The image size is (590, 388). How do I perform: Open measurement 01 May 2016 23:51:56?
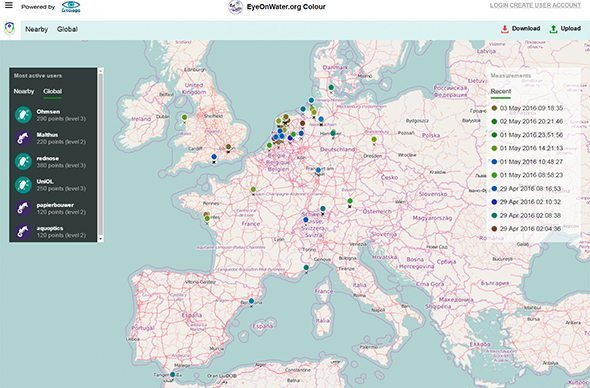coord(527,135)
